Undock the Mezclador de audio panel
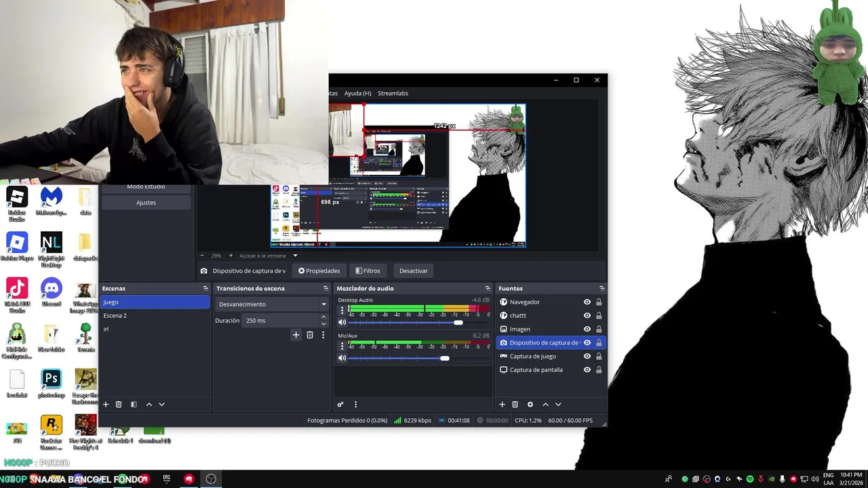Screen dimensions: 868x488 coord(487,289)
